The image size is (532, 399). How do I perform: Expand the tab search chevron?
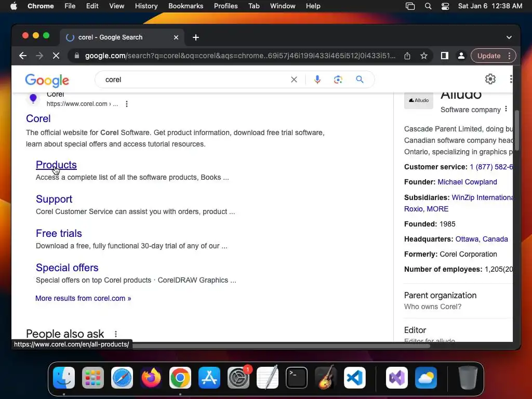pyautogui.click(x=509, y=37)
